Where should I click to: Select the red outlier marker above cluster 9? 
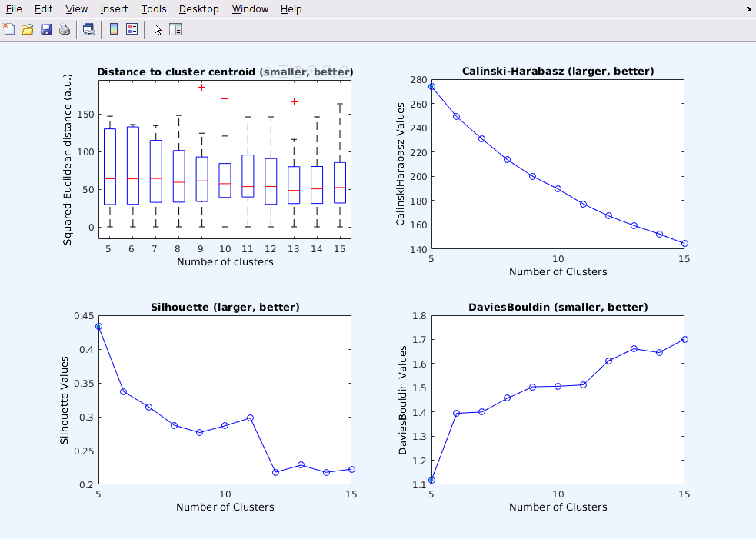tap(201, 87)
